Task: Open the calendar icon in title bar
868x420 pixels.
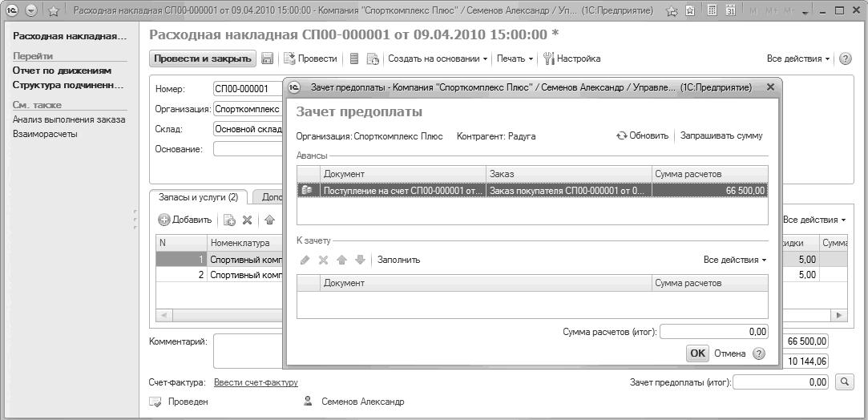Action: [731, 10]
